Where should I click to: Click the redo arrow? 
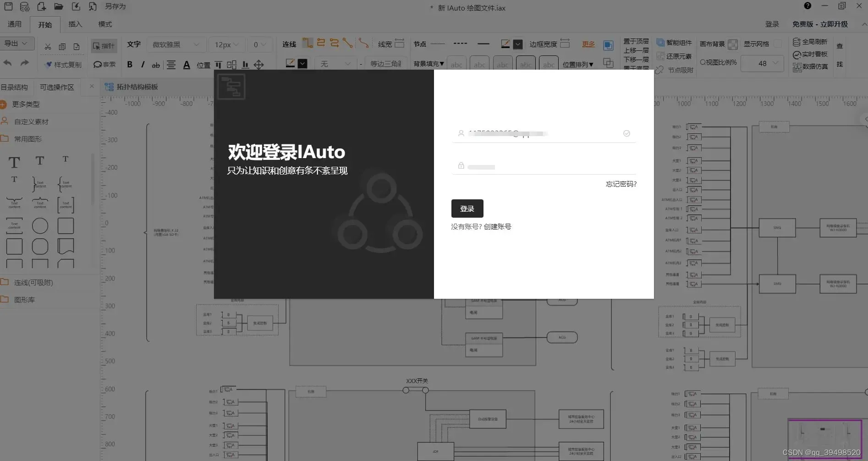tap(25, 63)
